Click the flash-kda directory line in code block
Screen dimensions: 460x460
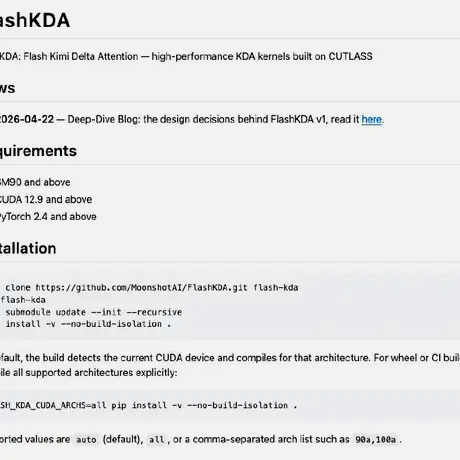[23, 300]
